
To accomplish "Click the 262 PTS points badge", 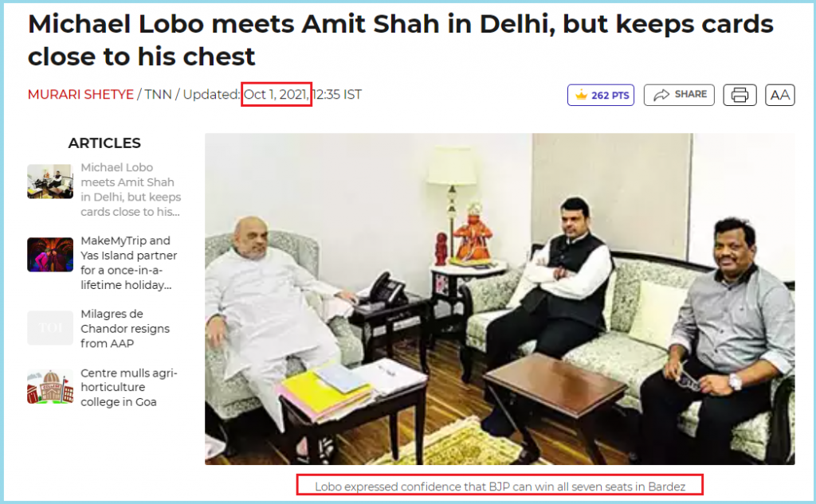I will coord(601,95).
